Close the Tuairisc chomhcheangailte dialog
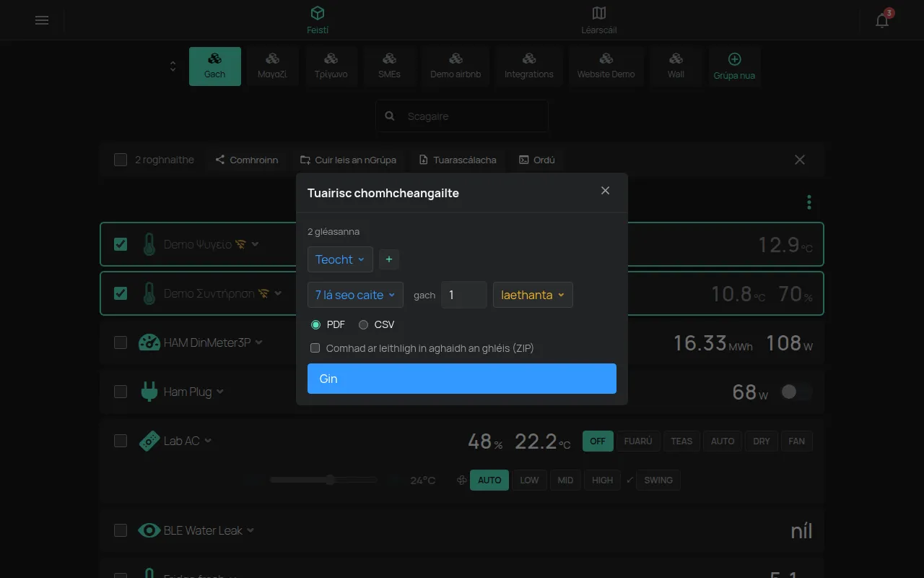 [605, 190]
